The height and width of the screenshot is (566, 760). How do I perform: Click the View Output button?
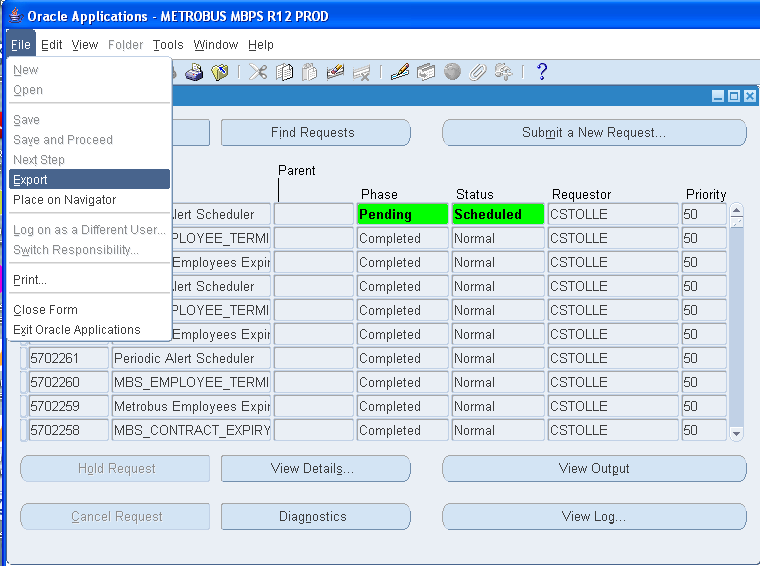click(594, 468)
